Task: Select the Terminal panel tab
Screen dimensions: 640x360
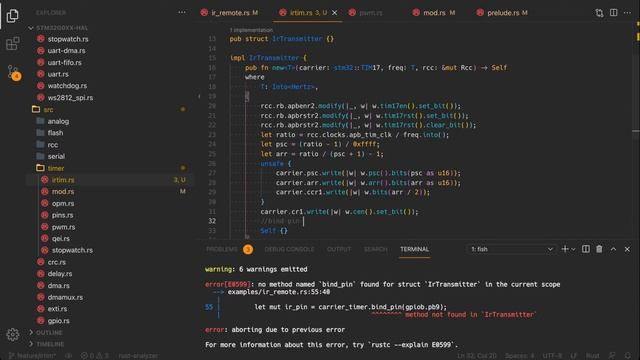Action: (x=414, y=249)
